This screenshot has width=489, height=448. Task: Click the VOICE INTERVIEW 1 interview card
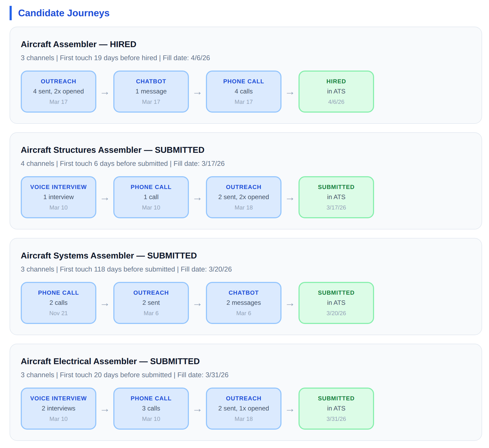pyautogui.click(x=59, y=197)
